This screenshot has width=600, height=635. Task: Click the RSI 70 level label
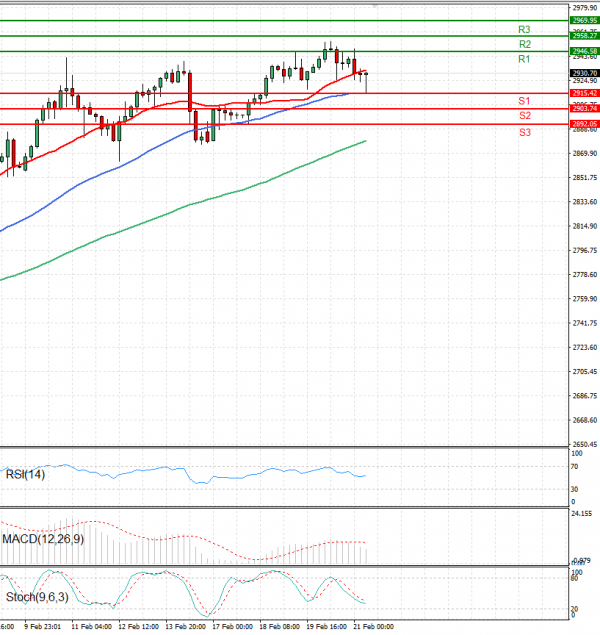pos(574,467)
